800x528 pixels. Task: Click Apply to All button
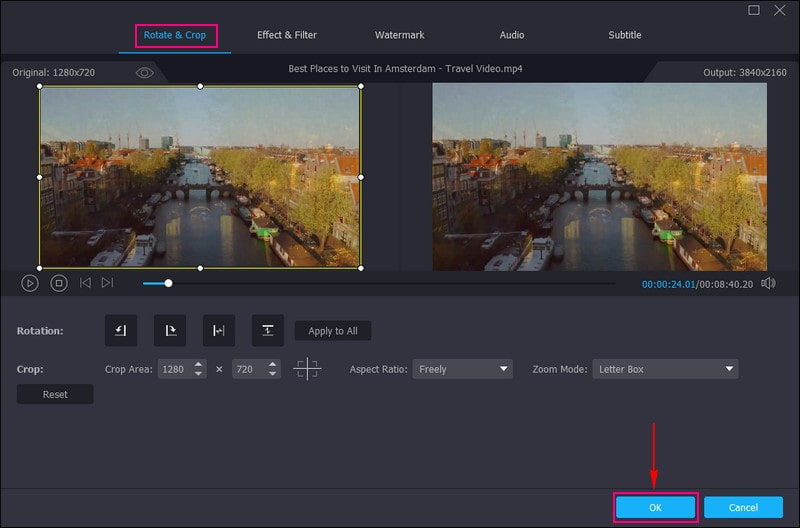click(x=333, y=331)
